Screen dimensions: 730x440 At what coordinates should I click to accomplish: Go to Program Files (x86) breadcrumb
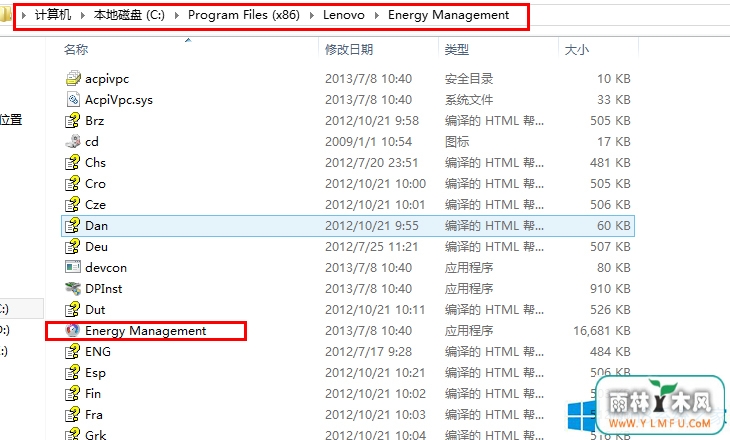[x=244, y=15]
